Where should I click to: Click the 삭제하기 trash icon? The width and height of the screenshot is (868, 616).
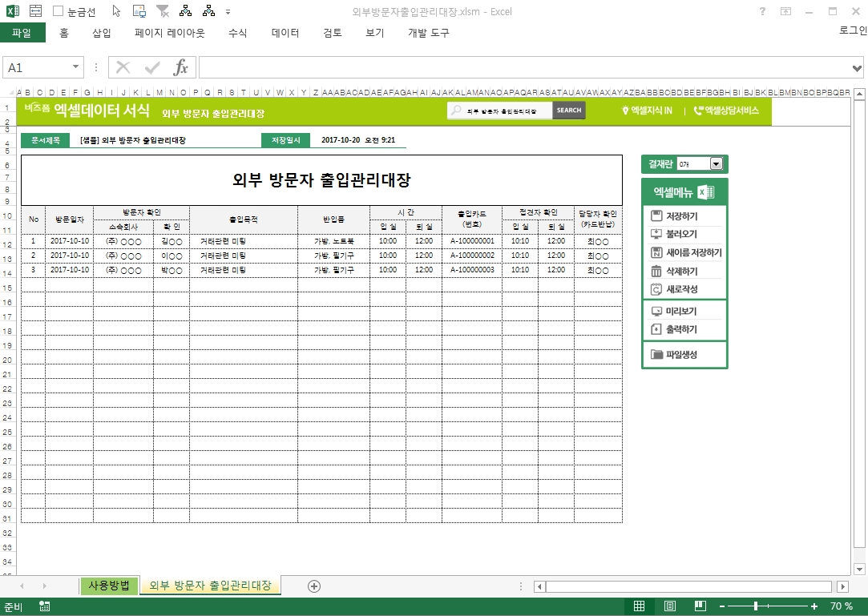coord(656,272)
